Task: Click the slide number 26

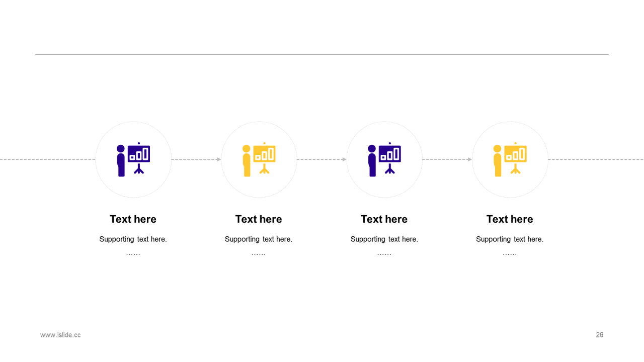Action: [x=600, y=335]
